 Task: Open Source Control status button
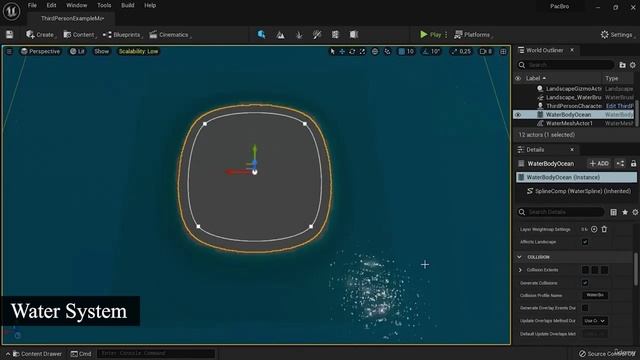[607, 353]
